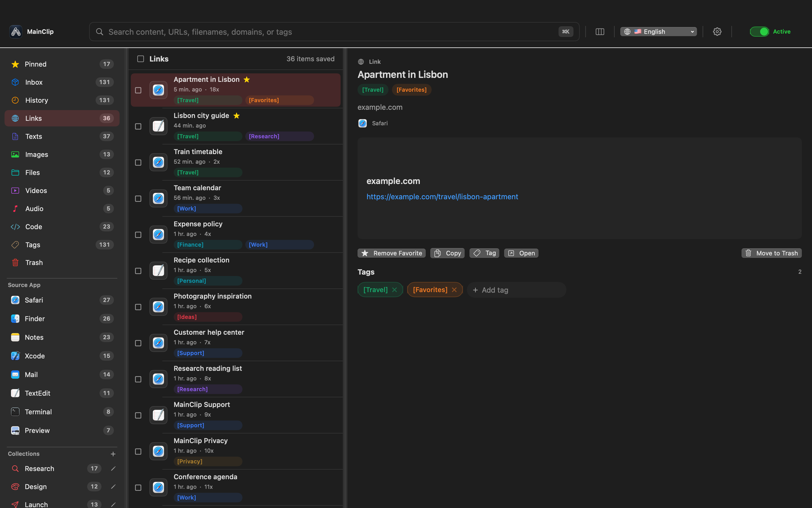Edit the Design collection pencil icon

coord(113,487)
